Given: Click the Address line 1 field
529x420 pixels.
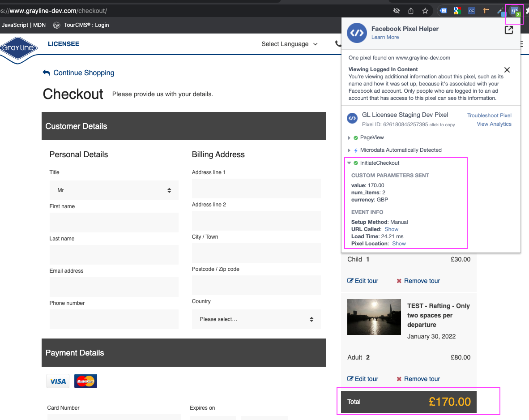Looking at the screenshot, I should 256,189.
